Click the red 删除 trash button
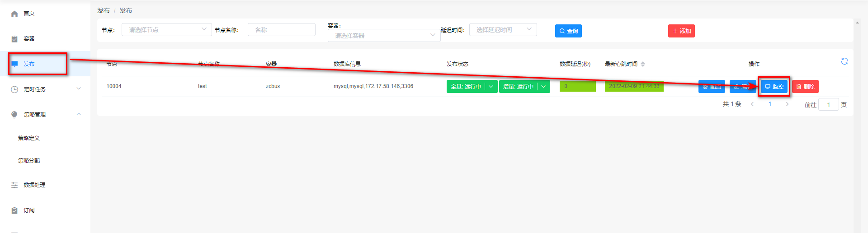 pos(805,87)
